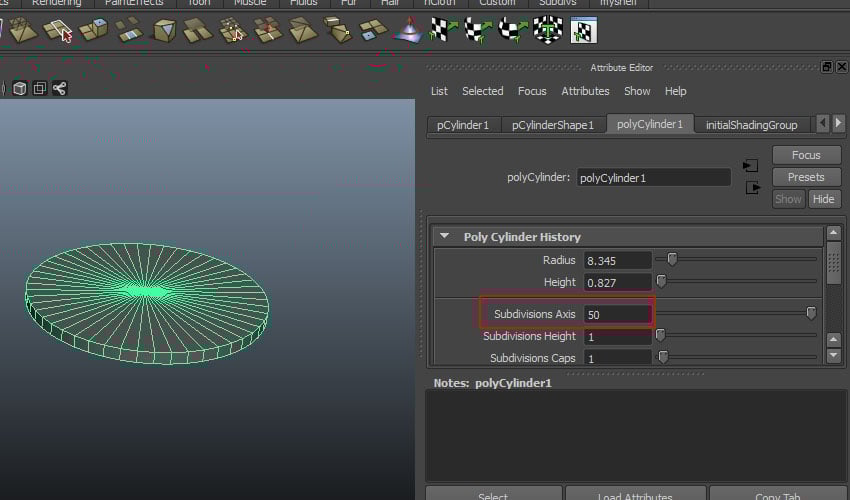
Task: Click the go to input connection icon
Action: (750, 165)
